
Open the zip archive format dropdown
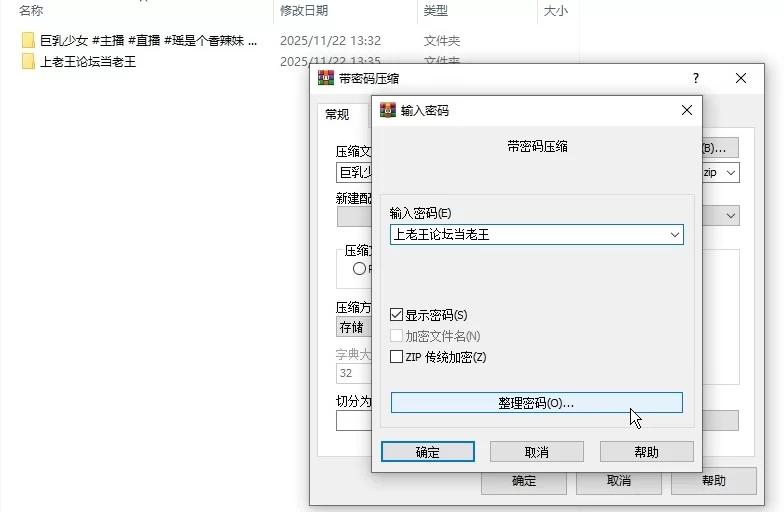pyautogui.click(x=731, y=173)
